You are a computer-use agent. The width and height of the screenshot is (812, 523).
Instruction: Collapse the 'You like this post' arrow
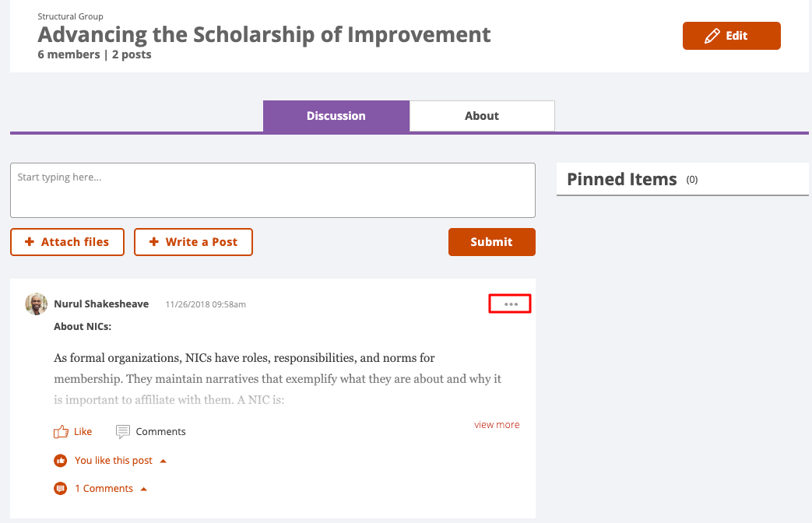coord(163,461)
